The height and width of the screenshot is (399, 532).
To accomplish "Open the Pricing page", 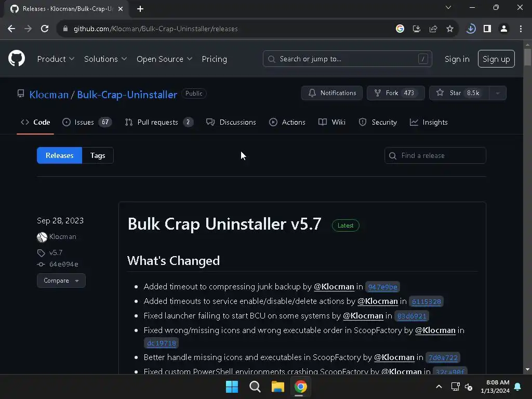I will click(x=215, y=59).
